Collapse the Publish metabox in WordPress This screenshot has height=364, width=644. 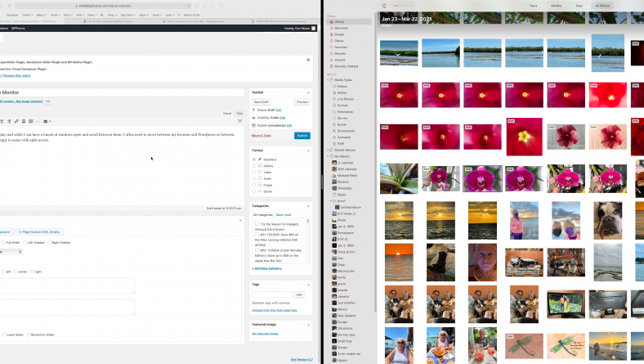pos(308,92)
